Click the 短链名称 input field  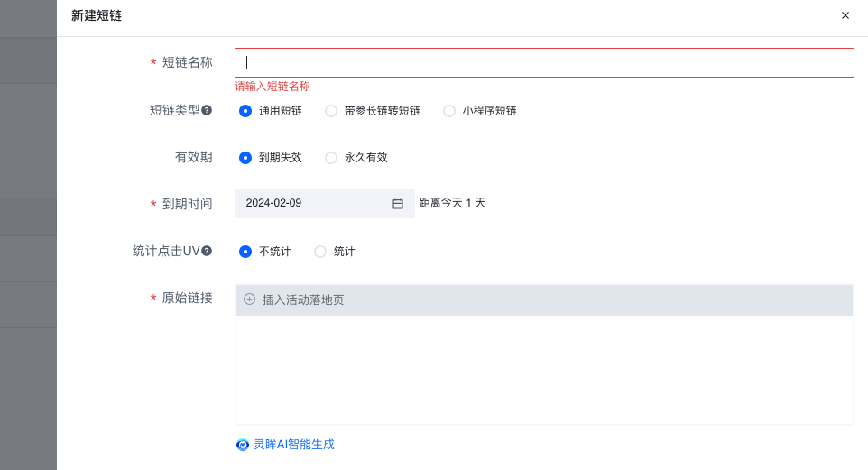coord(544,62)
